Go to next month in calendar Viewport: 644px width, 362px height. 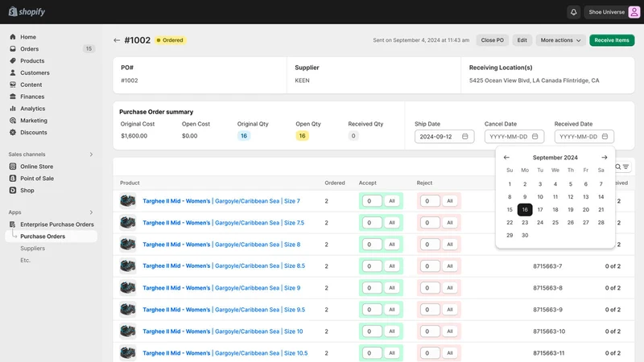(605, 157)
